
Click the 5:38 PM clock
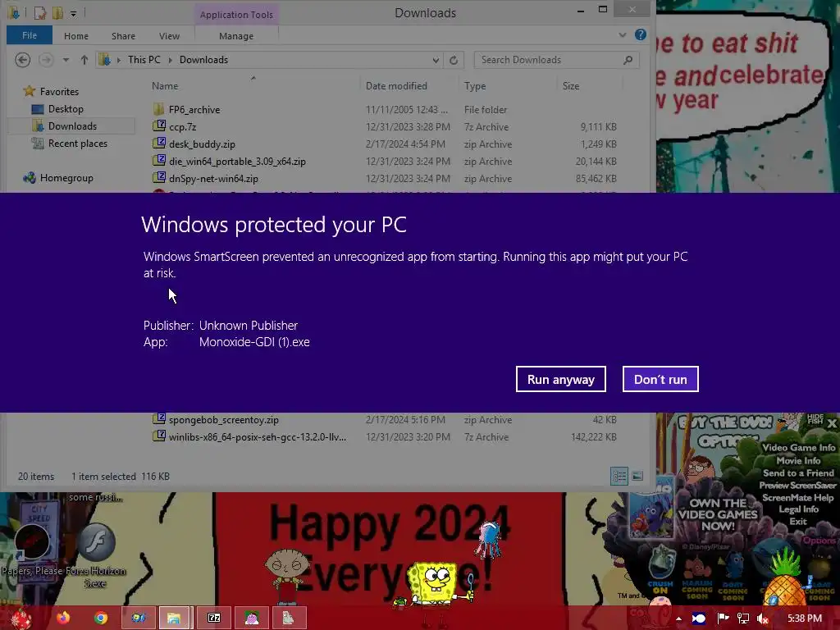(805, 619)
